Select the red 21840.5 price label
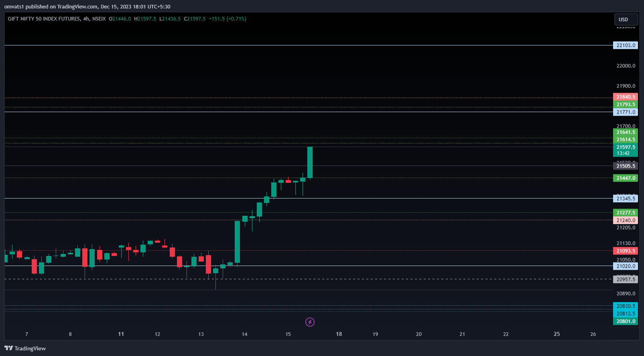Viewport: 644px width, 356px height. 626,97
